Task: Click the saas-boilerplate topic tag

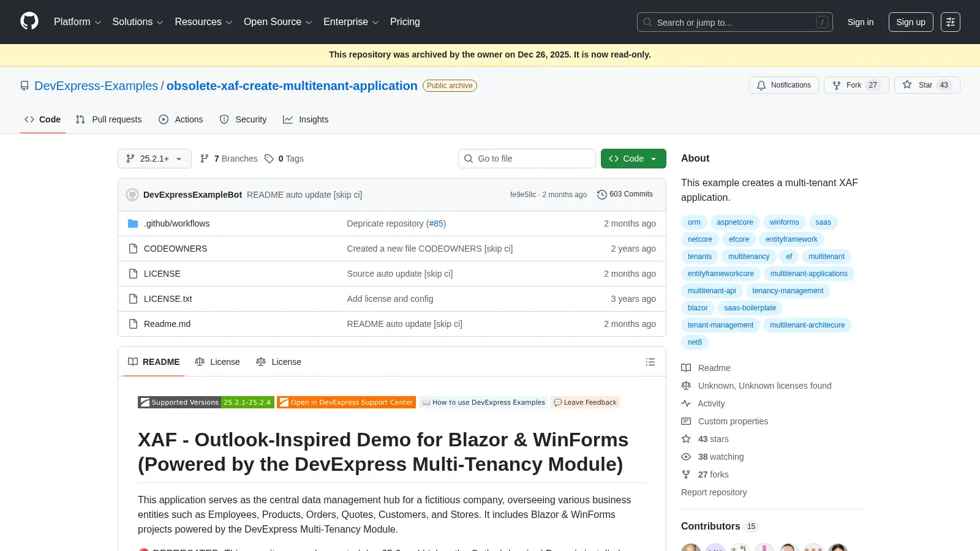Action: (750, 308)
